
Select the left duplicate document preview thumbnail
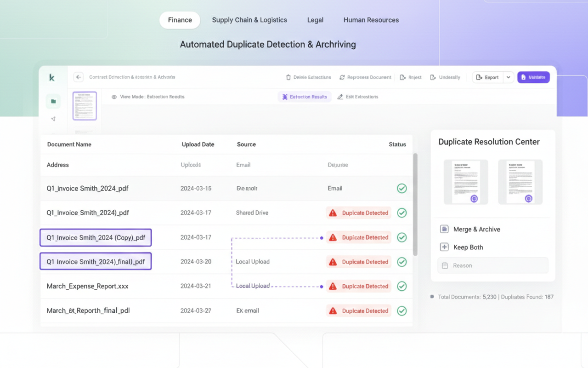466,182
